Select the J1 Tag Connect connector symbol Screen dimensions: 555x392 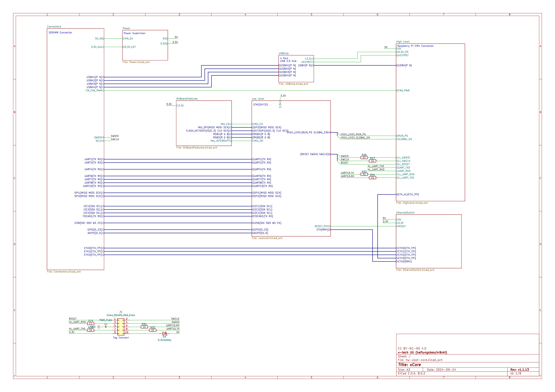point(121,327)
